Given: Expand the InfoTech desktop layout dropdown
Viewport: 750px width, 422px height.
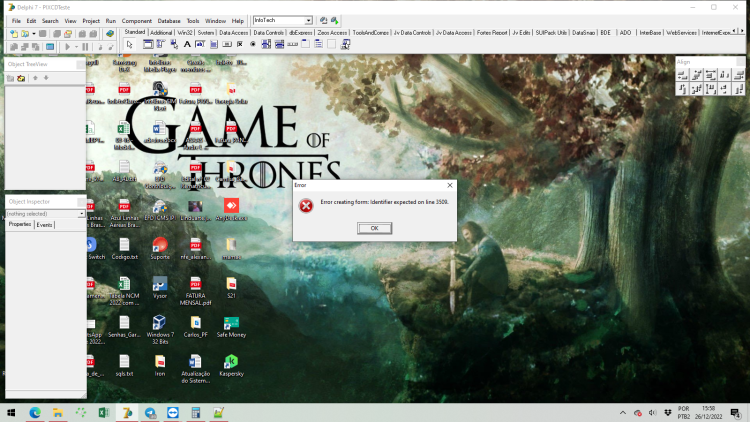Looking at the screenshot, I should (309, 21).
